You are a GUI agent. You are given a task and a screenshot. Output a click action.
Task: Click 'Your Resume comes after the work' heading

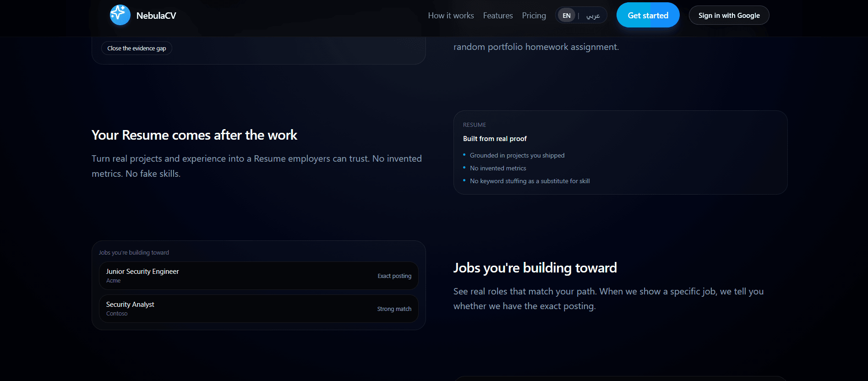click(194, 135)
